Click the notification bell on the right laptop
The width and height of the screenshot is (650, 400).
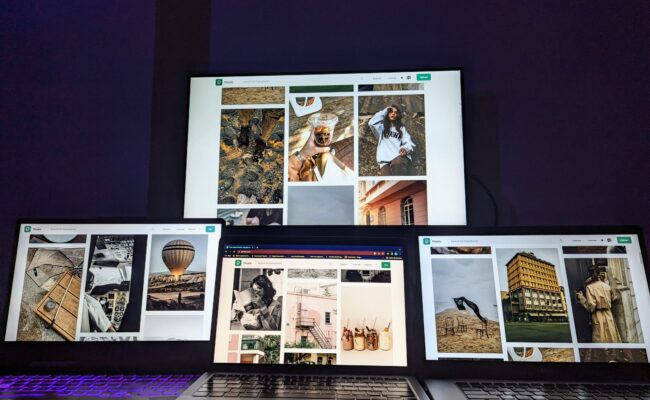602,240
